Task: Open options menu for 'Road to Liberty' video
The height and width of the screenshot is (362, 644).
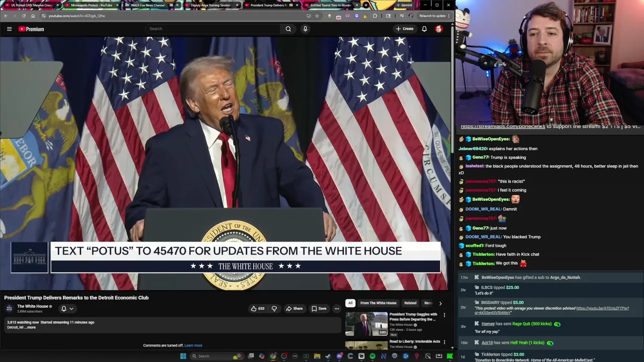Action: click(444, 342)
